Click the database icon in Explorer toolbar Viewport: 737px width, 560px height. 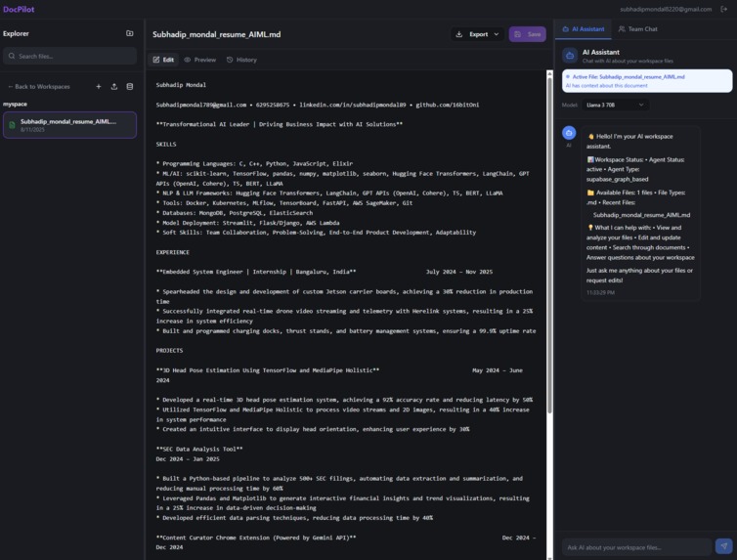[130, 86]
